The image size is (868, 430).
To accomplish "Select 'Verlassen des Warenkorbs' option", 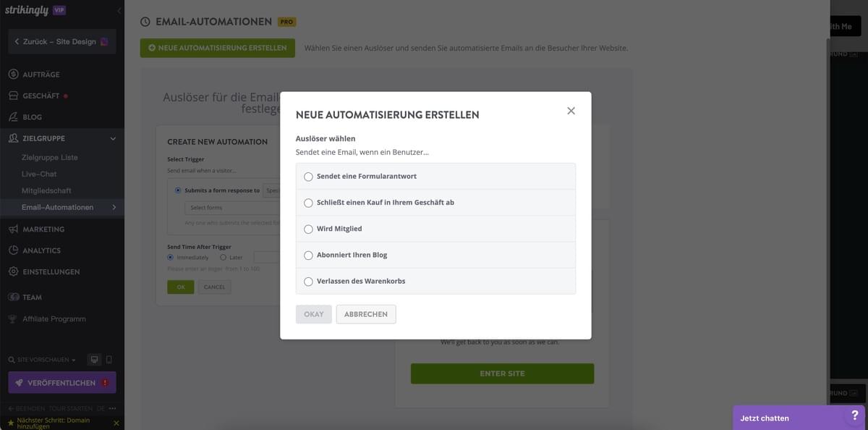I will [x=308, y=281].
